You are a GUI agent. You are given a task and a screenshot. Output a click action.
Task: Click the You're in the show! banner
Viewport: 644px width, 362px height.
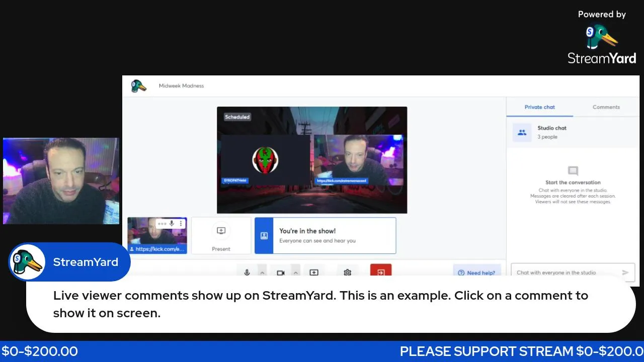pyautogui.click(x=325, y=235)
